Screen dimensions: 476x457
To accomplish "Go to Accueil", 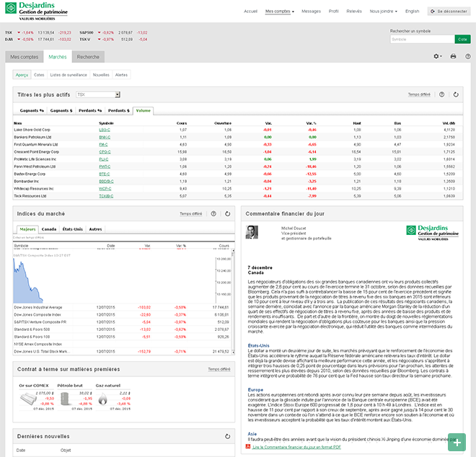I will click(x=250, y=12).
